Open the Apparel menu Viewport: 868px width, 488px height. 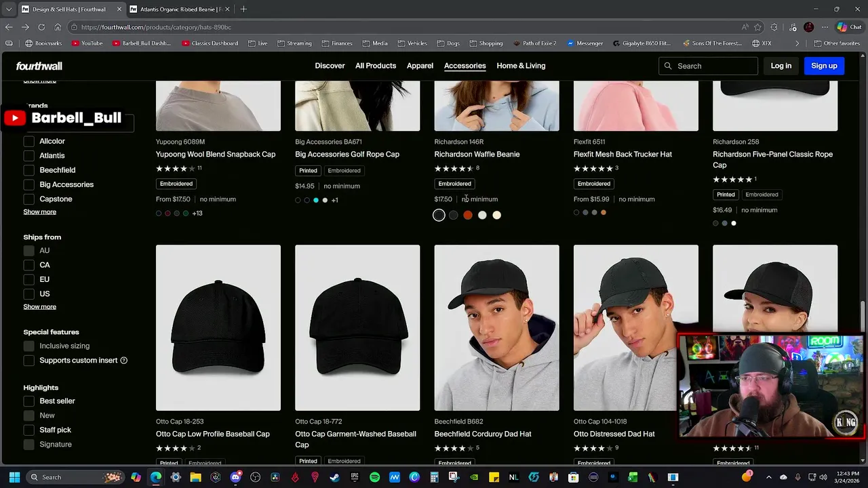pos(420,66)
